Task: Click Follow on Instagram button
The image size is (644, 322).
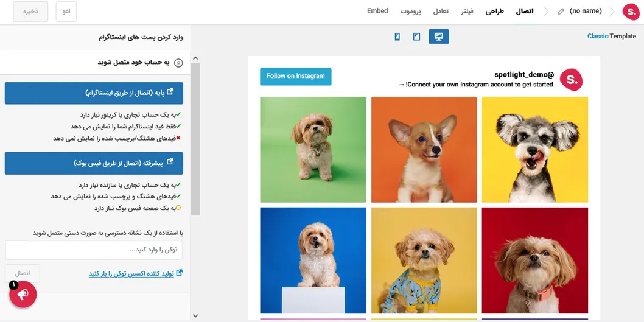Action: [296, 77]
